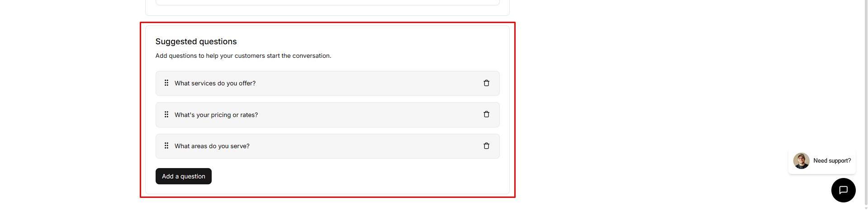This screenshot has height=211, width=868.
Task: Click drag handle for 'What services do you offer?'
Action: click(x=166, y=83)
